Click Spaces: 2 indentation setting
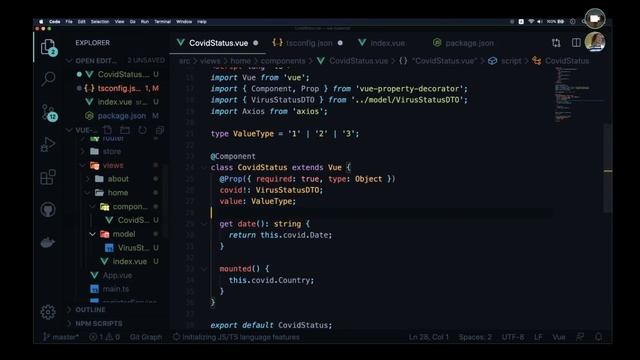 (x=475, y=337)
